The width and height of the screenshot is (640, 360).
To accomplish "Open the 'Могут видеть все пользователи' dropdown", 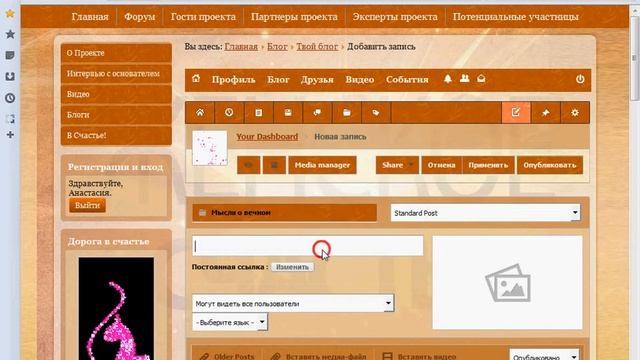I will [x=293, y=303].
